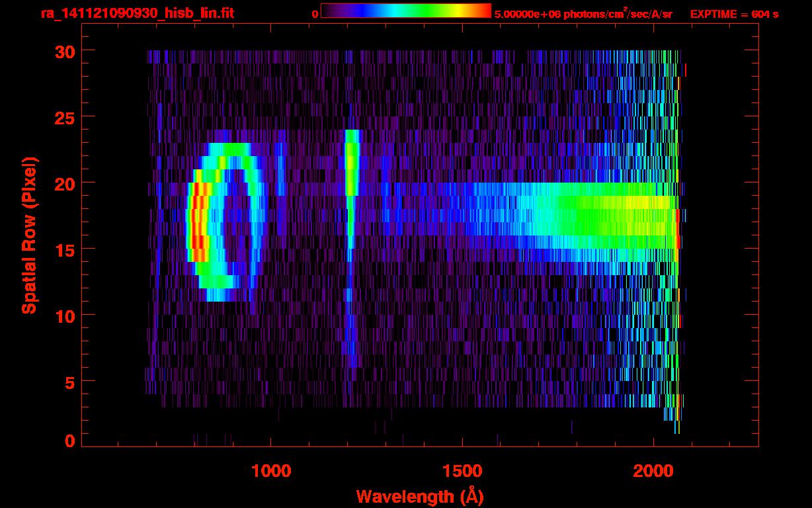Click the bright red ring edge near 800 Å

tap(197, 222)
